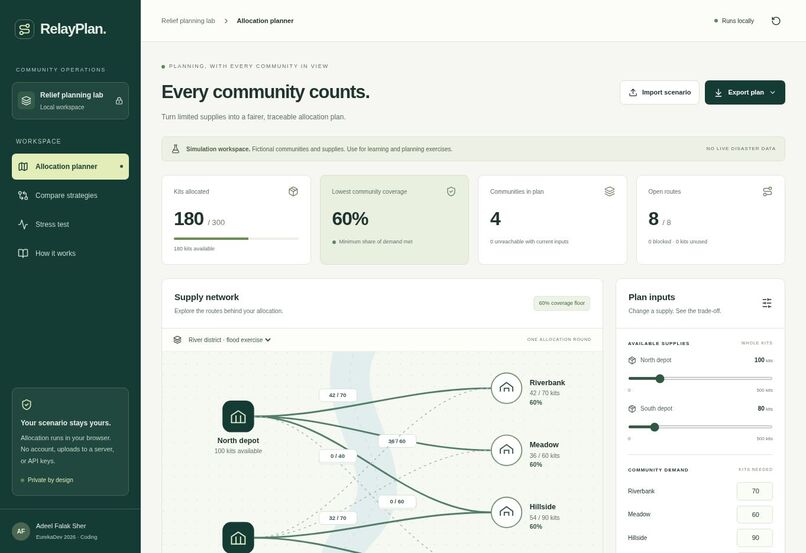Click the Riverbank 42 / 70 kits text
Viewport: 806px width, 553px height.
(x=544, y=393)
